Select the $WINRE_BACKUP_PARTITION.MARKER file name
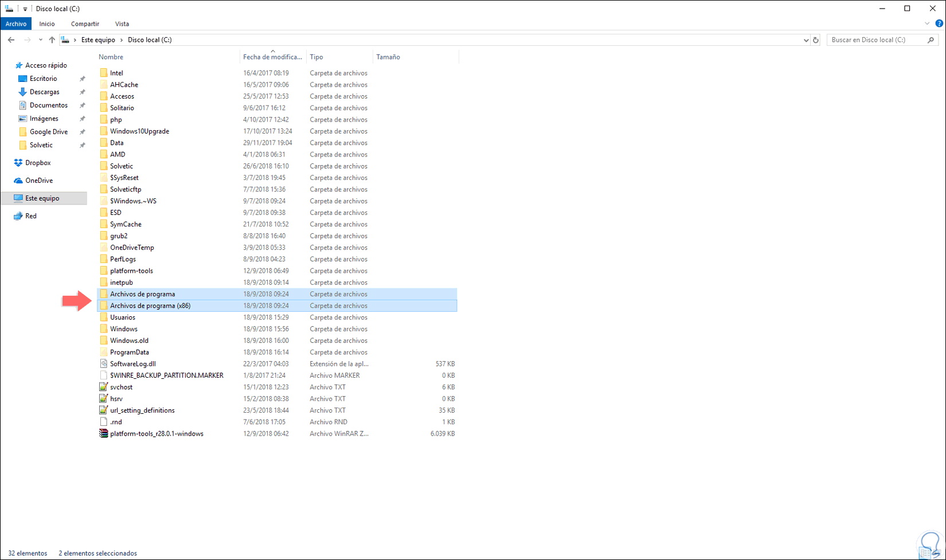The height and width of the screenshot is (560, 946). pyautogui.click(x=167, y=375)
